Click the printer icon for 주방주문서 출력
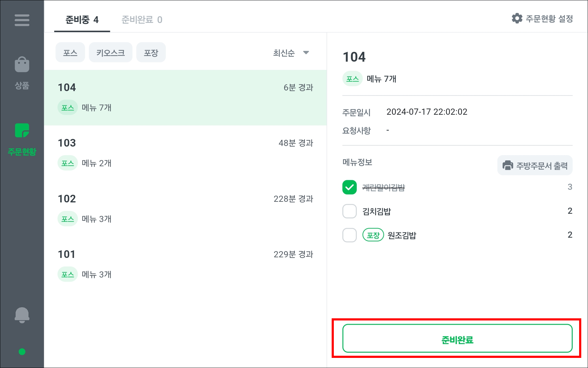 click(x=508, y=165)
